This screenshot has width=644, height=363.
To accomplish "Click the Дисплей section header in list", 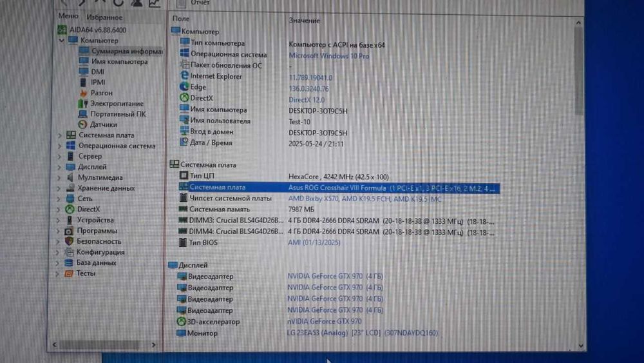I will pos(189,265).
